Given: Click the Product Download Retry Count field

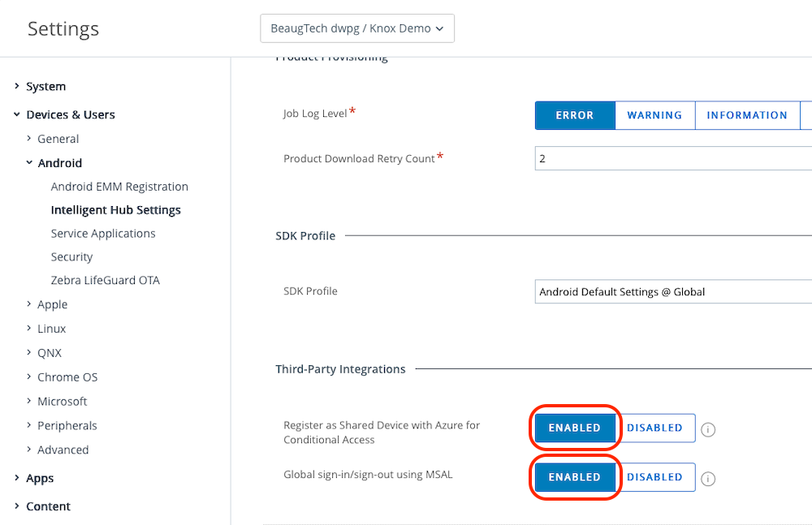Looking at the screenshot, I should (672, 158).
